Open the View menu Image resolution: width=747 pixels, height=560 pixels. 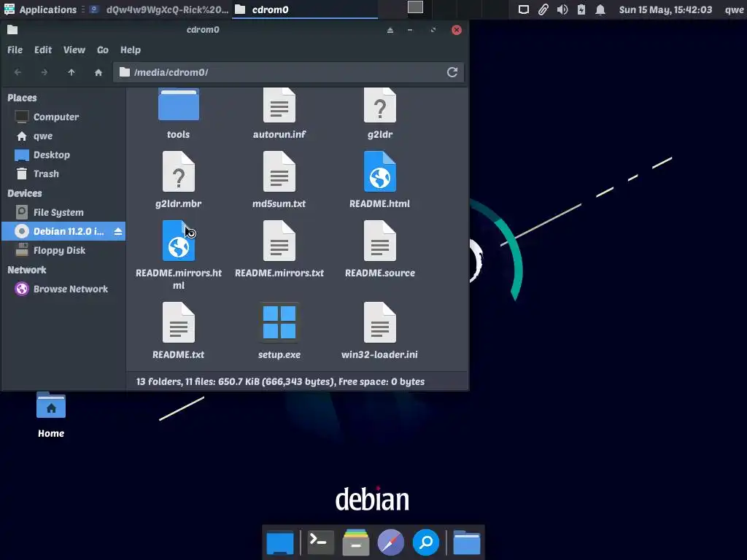click(74, 50)
